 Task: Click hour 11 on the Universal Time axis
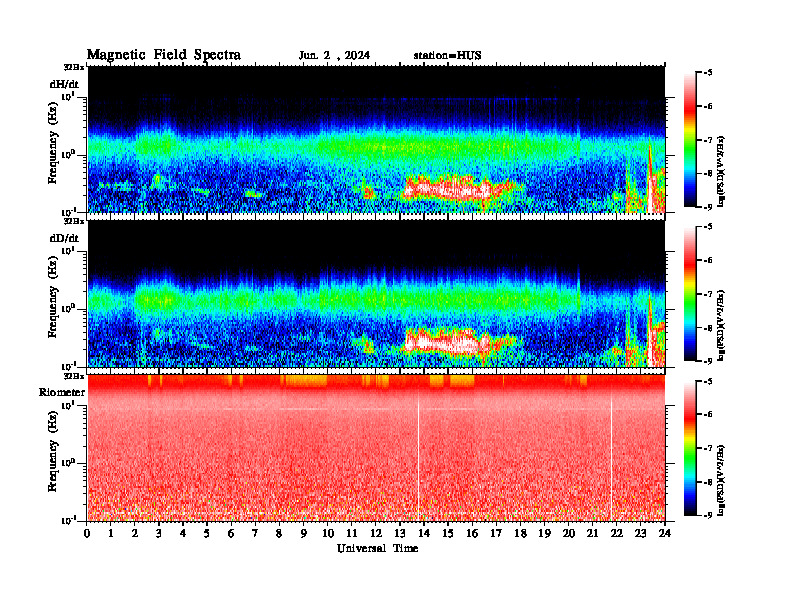coord(352,534)
